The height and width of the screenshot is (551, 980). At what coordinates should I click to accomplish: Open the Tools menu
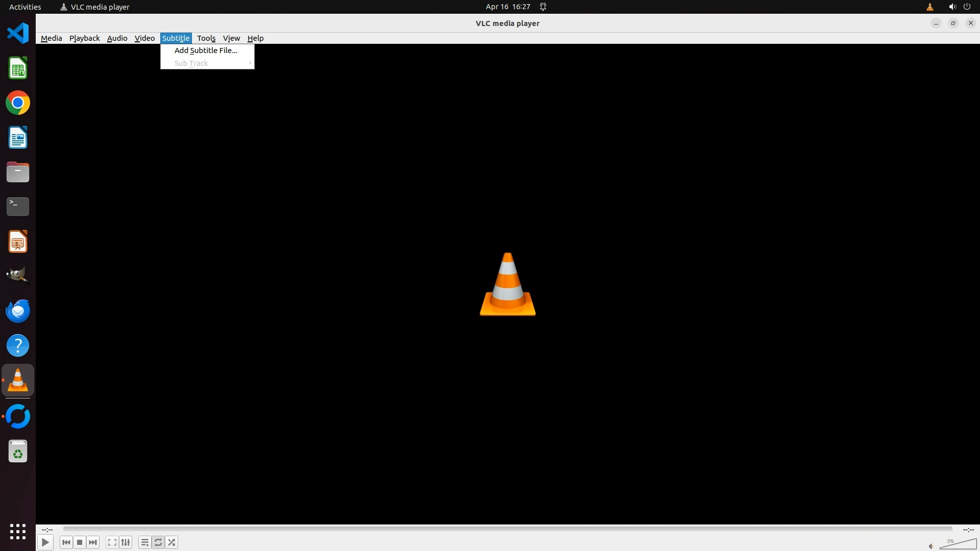(x=206, y=38)
